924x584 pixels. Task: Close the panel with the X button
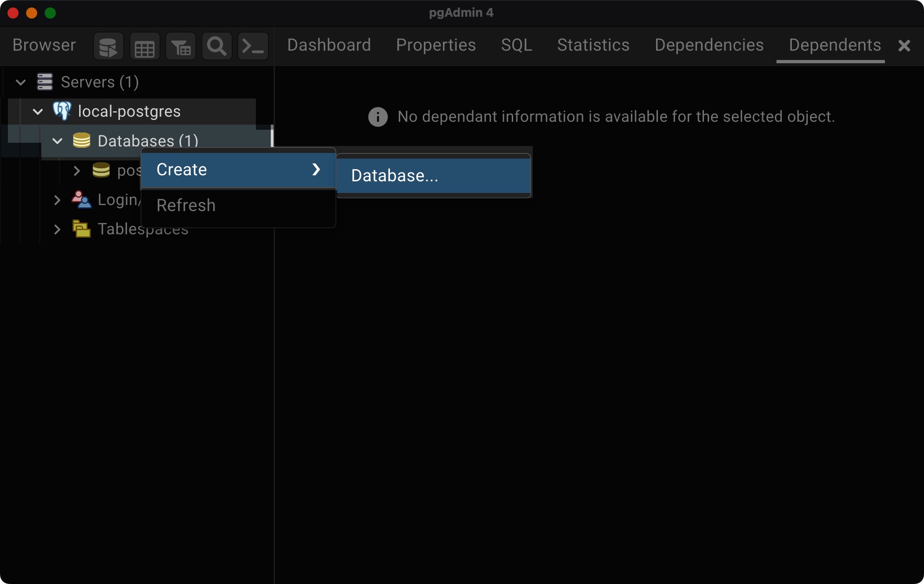(904, 46)
